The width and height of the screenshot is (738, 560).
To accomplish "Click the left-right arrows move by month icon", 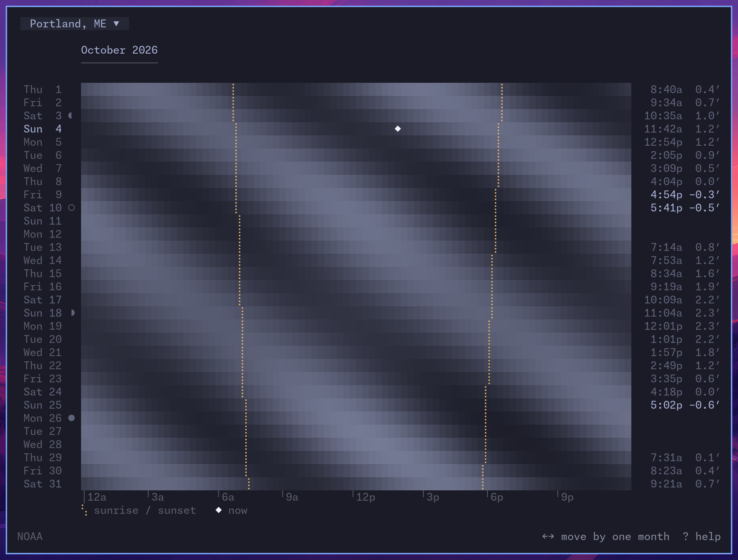I will click(548, 536).
